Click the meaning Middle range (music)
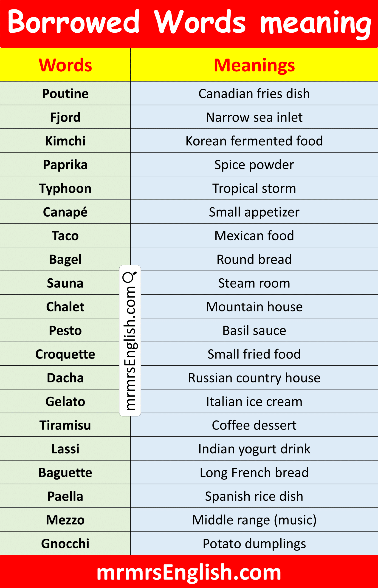378x588 pixels. (x=254, y=520)
